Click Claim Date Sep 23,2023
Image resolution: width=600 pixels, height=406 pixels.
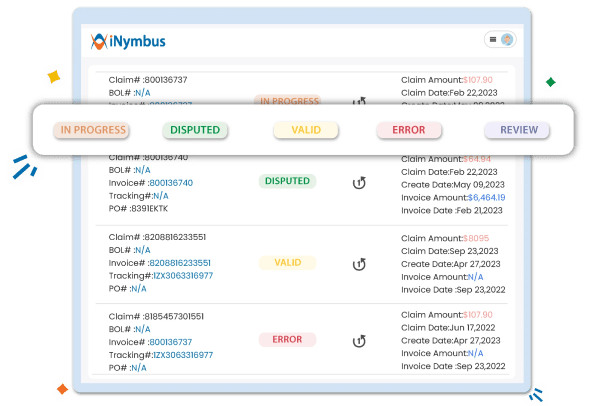tap(450, 251)
